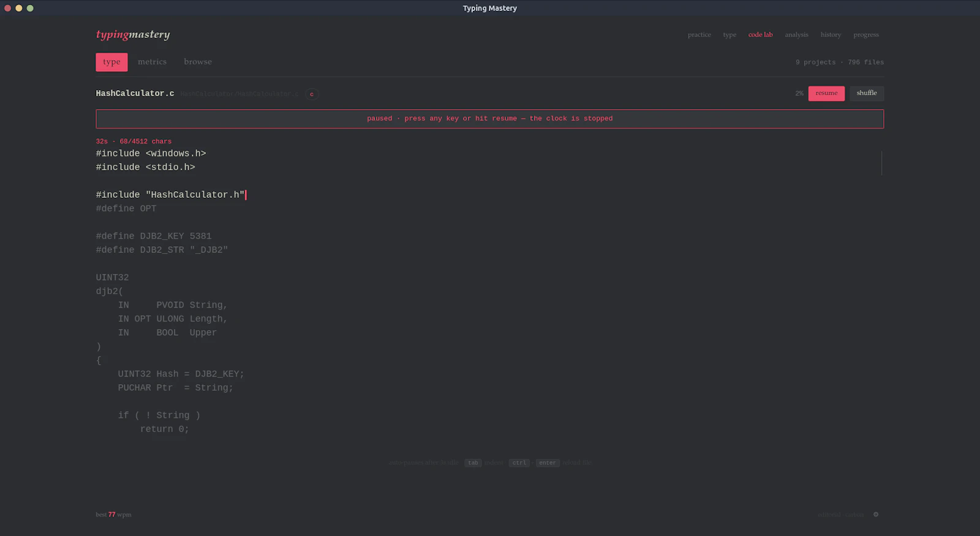Image resolution: width=980 pixels, height=536 pixels.
Task: Select the red type sub-tab
Action: point(111,62)
